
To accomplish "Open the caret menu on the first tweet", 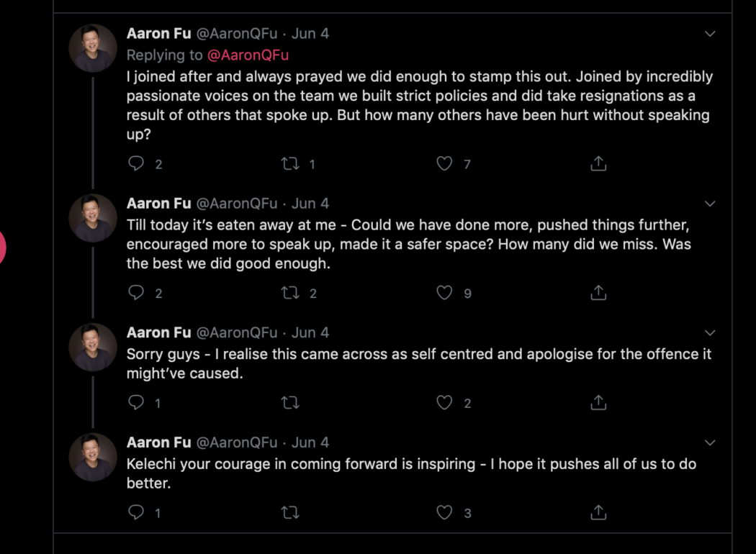I will point(710,34).
